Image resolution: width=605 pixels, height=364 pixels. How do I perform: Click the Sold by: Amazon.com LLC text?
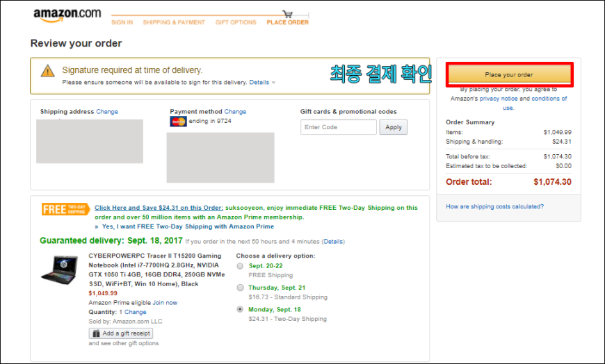point(125,322)
